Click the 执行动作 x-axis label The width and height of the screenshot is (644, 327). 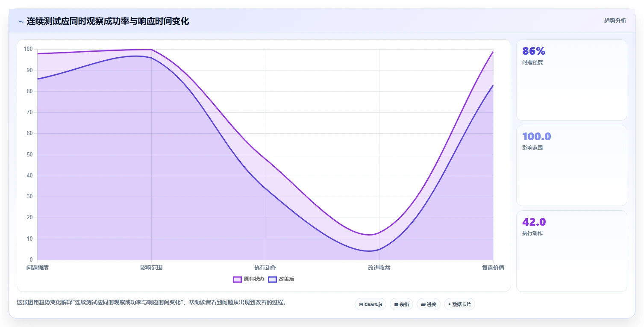tap(265, 268)
